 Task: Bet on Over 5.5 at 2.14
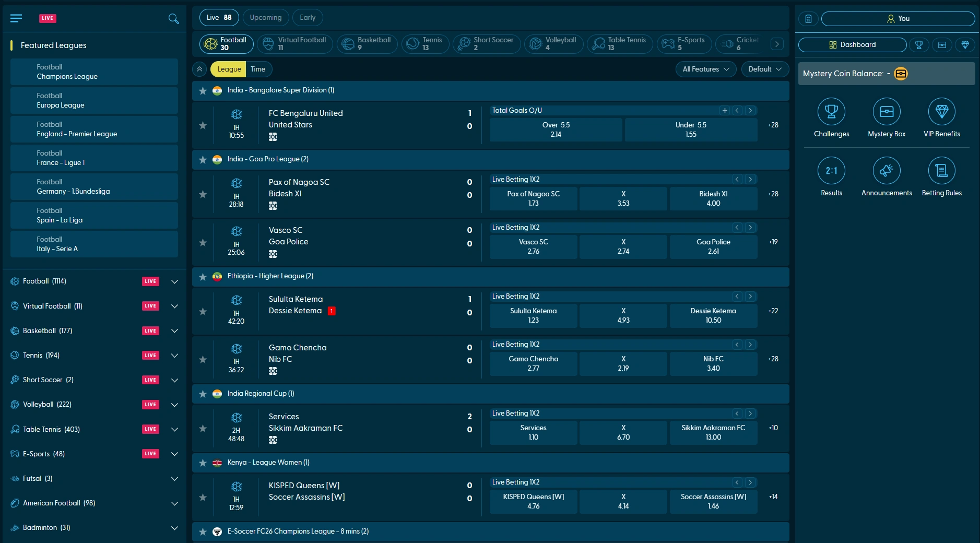click(556, 129)
